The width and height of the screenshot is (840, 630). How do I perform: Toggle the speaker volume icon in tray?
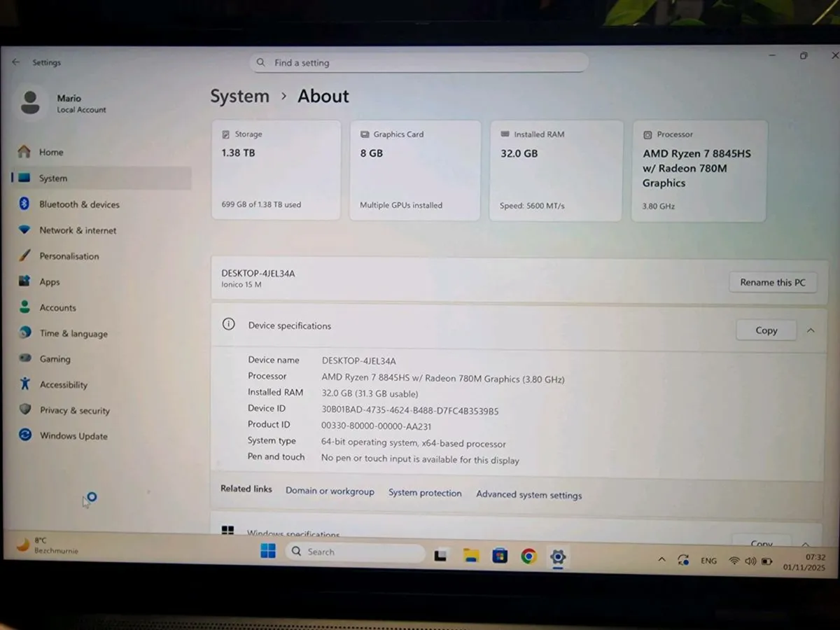(750, 560)
